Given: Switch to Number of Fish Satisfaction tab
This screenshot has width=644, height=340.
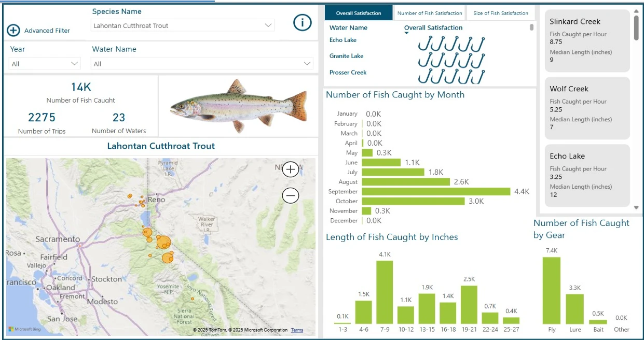Looking at the screenshot, I should click(x=429, y=13).
